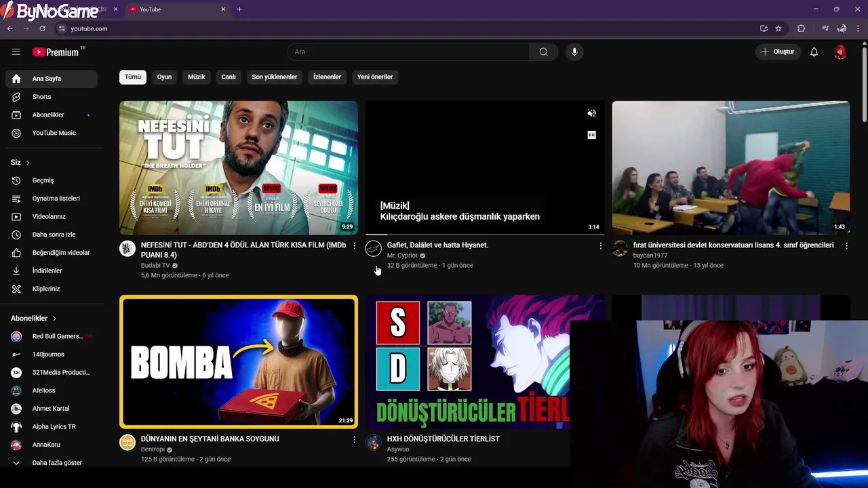Open Alpha Lyrics TR subscription

click(52, 426)
